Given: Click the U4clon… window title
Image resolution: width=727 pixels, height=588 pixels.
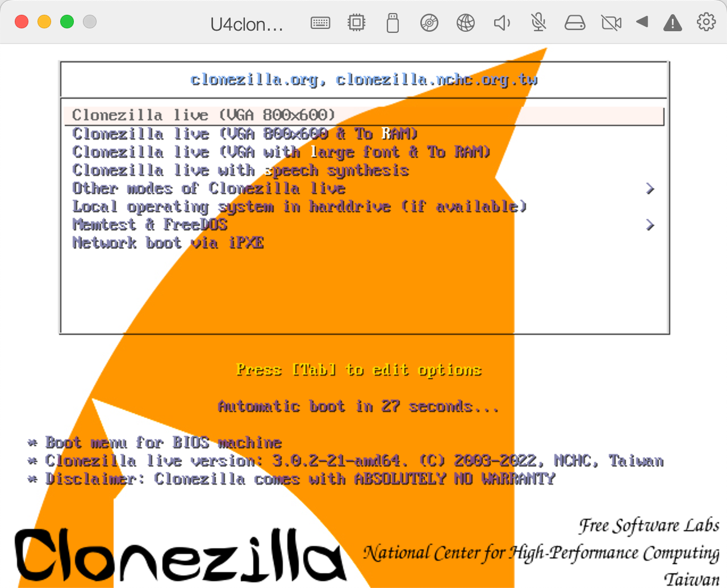Looking at the screenshot, I should (246, 24).
